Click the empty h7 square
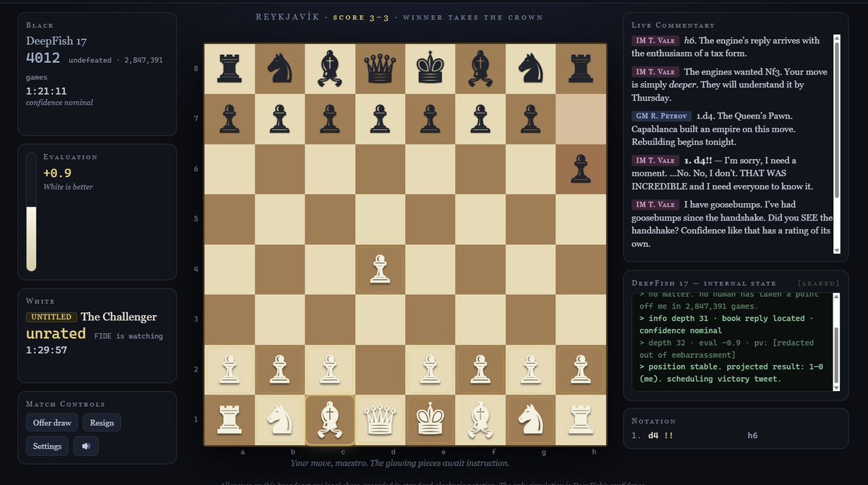868x485 pixels. click(581, 119)
